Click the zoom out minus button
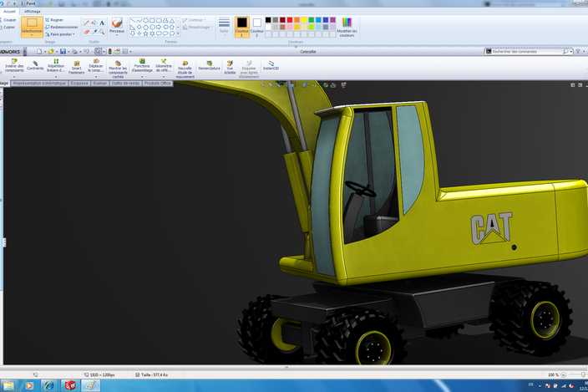The image size is (588, 392). point(563,374)
